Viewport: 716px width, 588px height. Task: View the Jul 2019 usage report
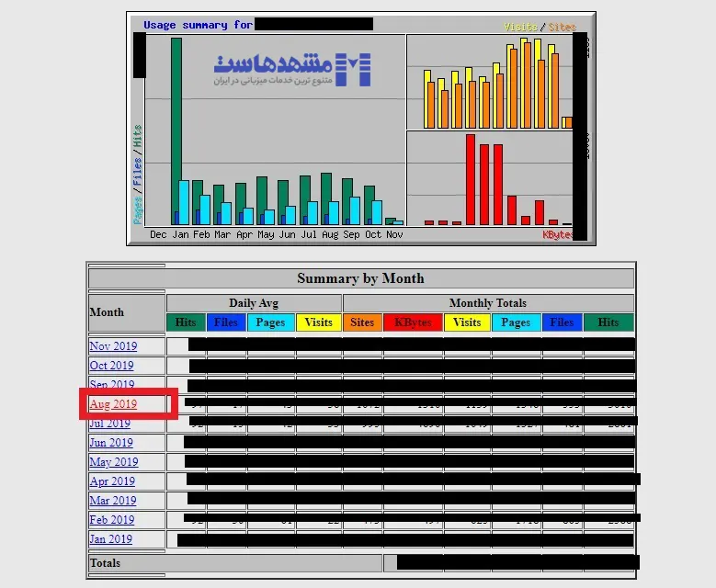(x=109, y=424)
